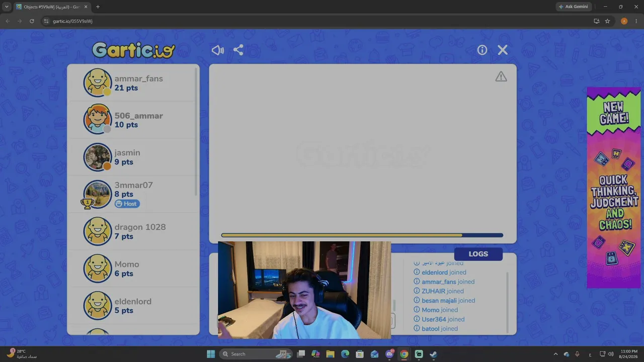
Task: Click the players list scrollbar
Action: [x=196, y=132]
